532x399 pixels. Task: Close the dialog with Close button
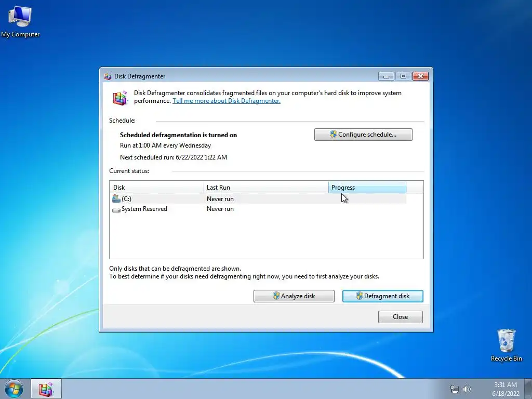[401, 317]
